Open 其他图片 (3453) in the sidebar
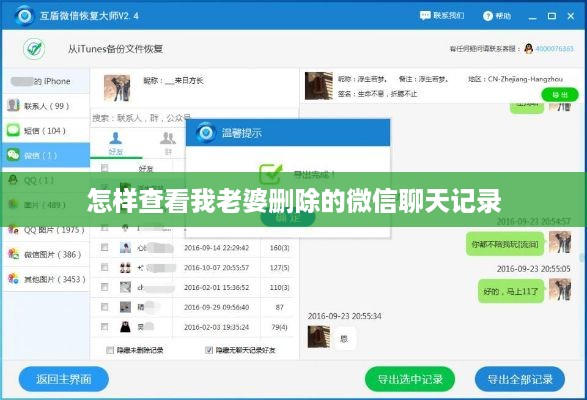 coord(46,279)
